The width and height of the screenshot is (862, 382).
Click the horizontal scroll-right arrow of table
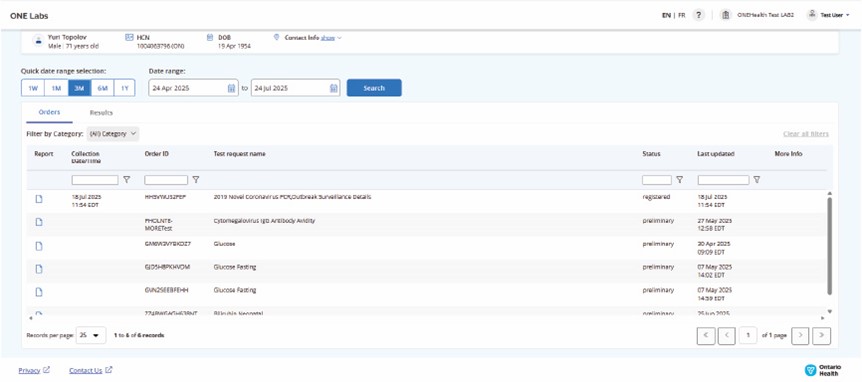point(823,318)
